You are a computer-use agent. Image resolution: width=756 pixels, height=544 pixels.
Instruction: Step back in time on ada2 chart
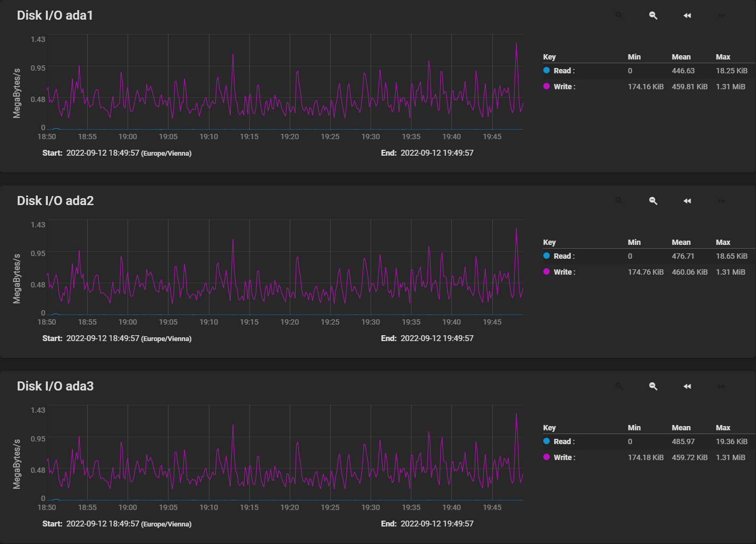point(687,201)
